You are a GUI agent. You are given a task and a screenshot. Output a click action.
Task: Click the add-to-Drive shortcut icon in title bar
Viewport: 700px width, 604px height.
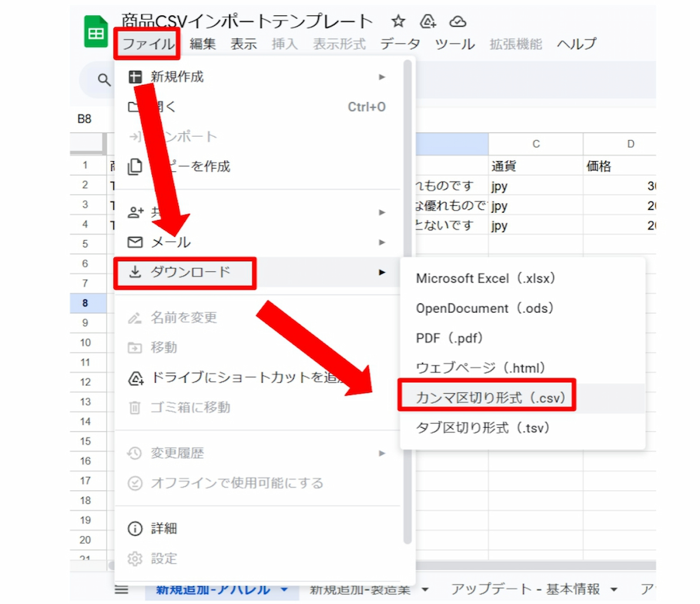pyautogui.click(x=427, y=21)
